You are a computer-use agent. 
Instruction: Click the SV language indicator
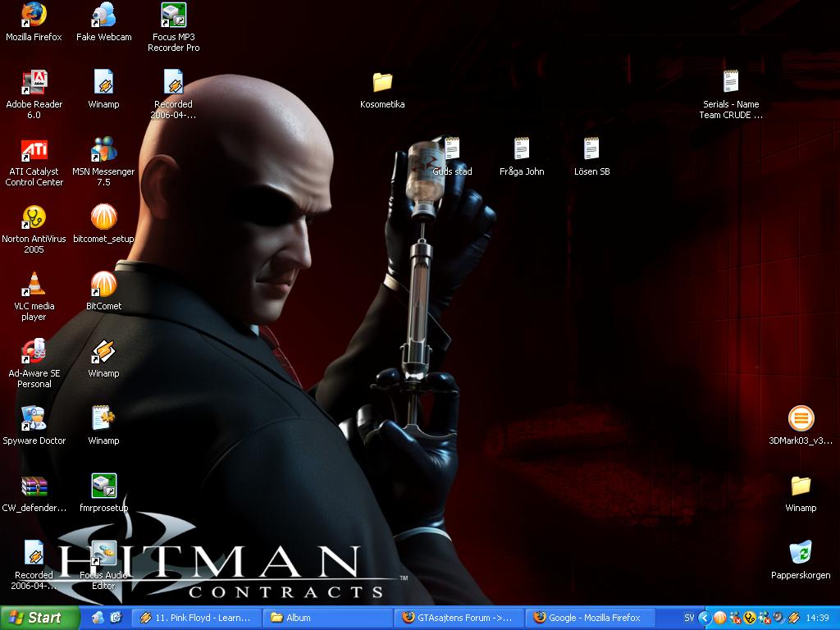coord(689,619)
